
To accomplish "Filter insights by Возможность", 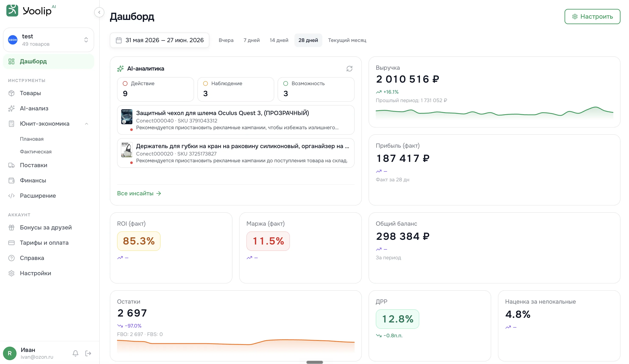I will pos(316,89).
